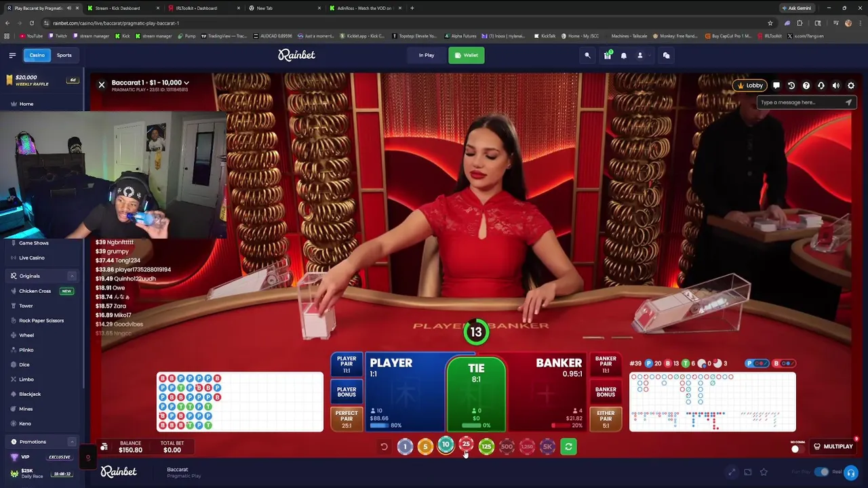The width and height of the screenshot is (868, 488).
Task: Open the balance cashier icon
Action: [104, 447]
